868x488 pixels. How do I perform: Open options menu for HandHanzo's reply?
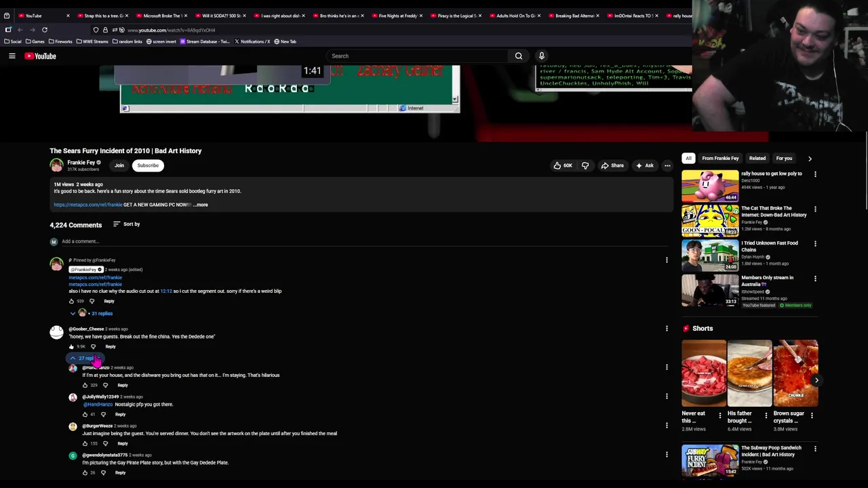[x=667, y=367]
